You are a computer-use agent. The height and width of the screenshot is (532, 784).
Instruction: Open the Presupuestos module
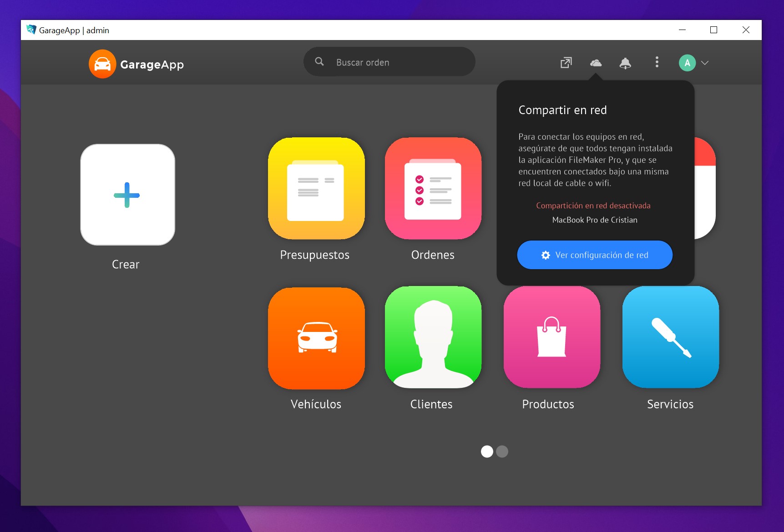316,188
